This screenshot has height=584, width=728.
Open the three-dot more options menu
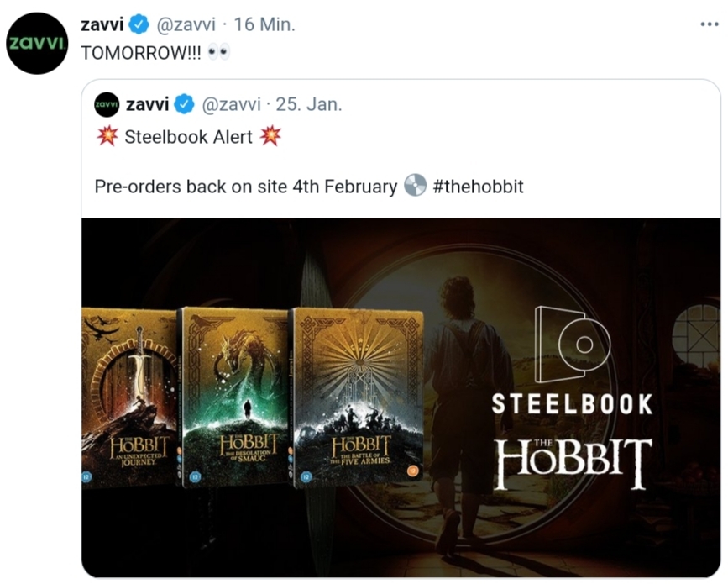point(710,24)
